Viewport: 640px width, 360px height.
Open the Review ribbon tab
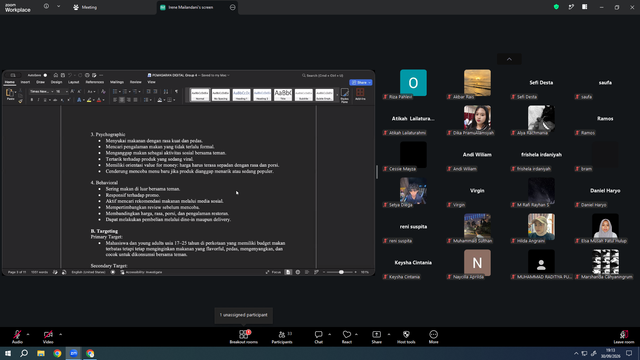[x=136, y=82]
